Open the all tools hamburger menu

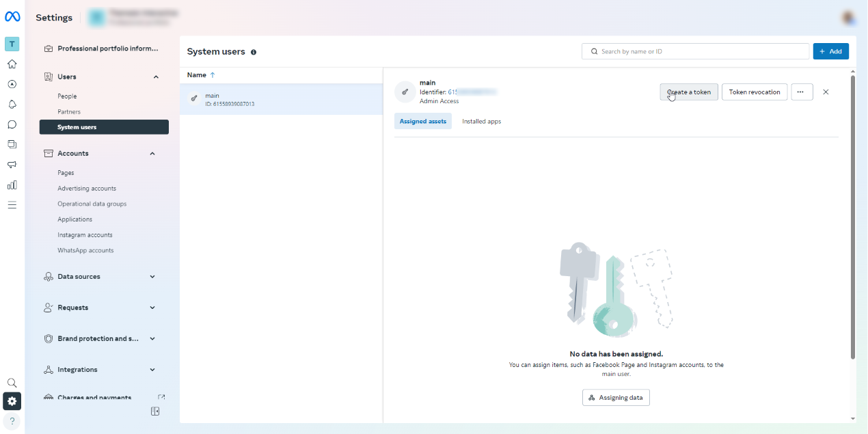[x=12, y=204]
